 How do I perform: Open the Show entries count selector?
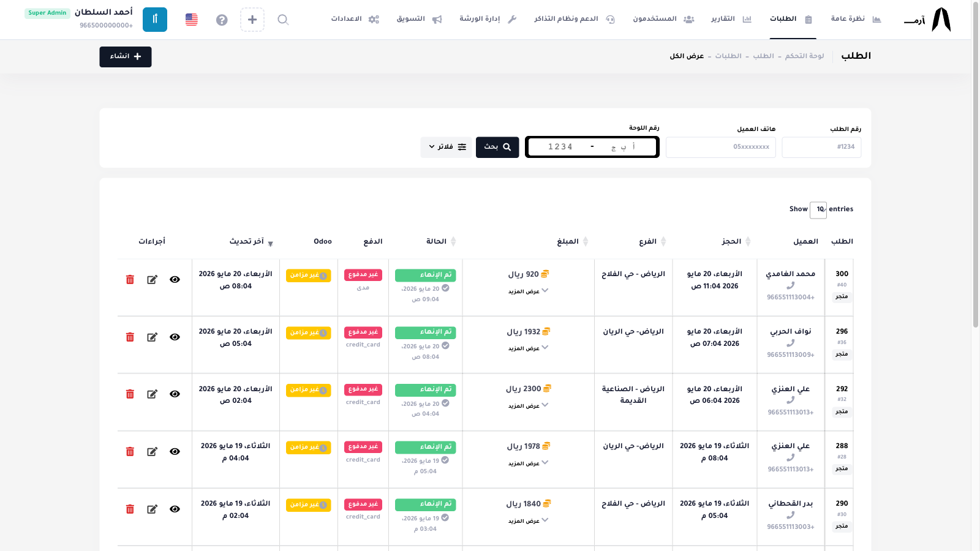click(818, 209)
